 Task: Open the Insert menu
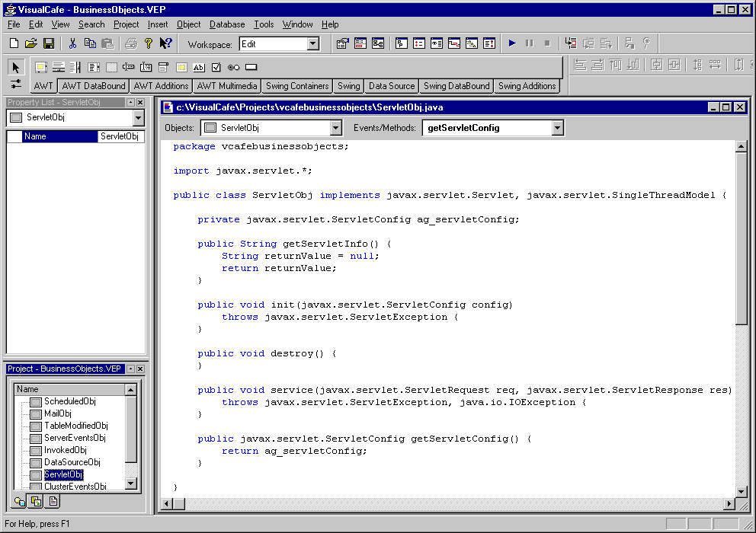(x=158, y=24)
